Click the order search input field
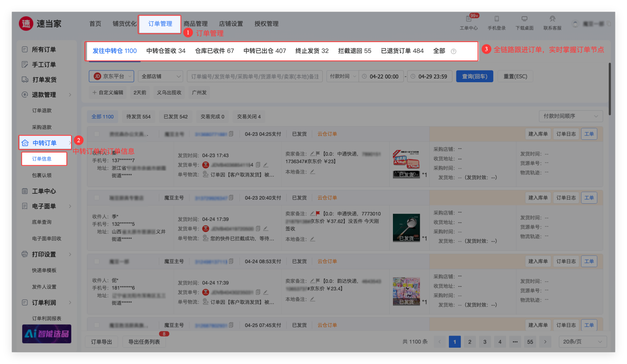This screenshot has height=364, width=627. point(255,76)
